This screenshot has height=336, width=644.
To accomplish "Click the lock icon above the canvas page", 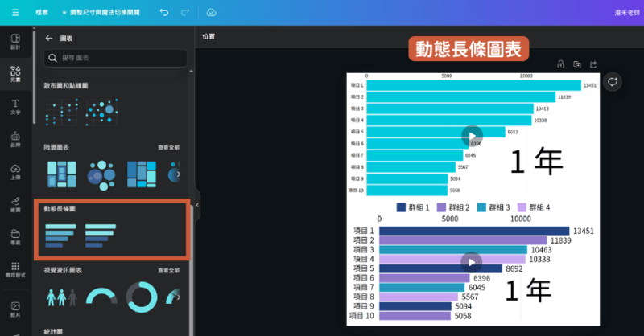I will pos(560,64).
